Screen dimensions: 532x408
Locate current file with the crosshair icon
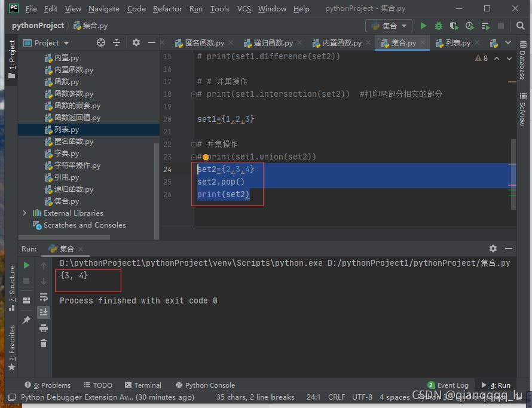coord(101,42)
